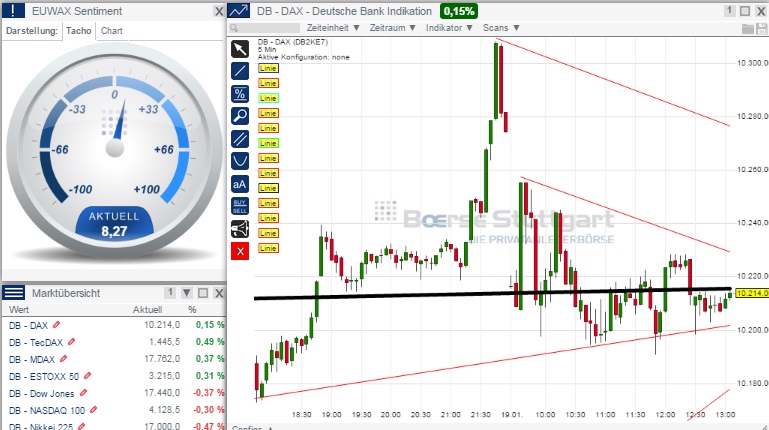
Task: Open the BUY SELL marker tool
Action: click(x=240, y=206)
